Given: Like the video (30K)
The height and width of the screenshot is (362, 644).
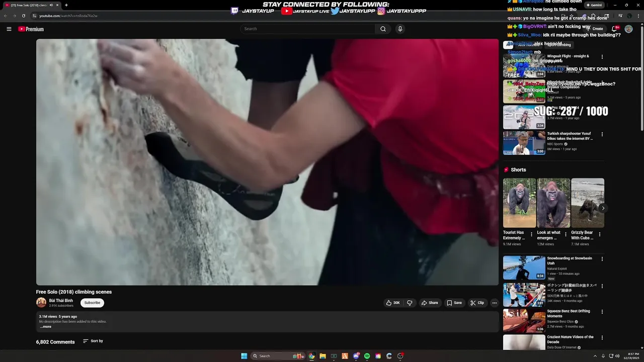Looking at the screenshot, I should [x=393, y=303].
